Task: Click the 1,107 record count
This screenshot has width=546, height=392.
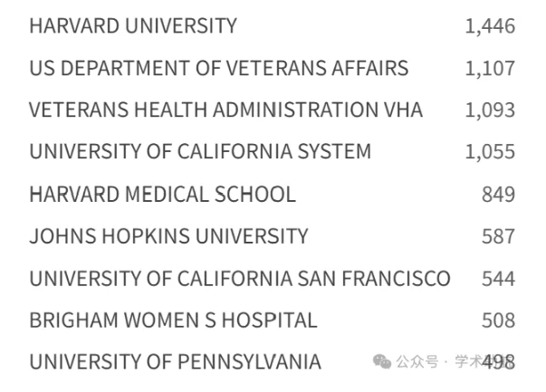Action: pyautogui.click(x=490, y=68)
